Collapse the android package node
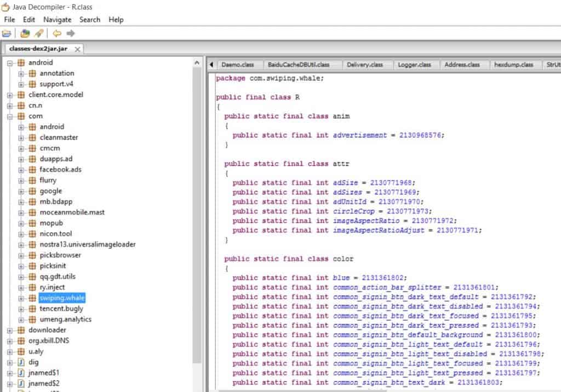 click(x=10, y=64)
